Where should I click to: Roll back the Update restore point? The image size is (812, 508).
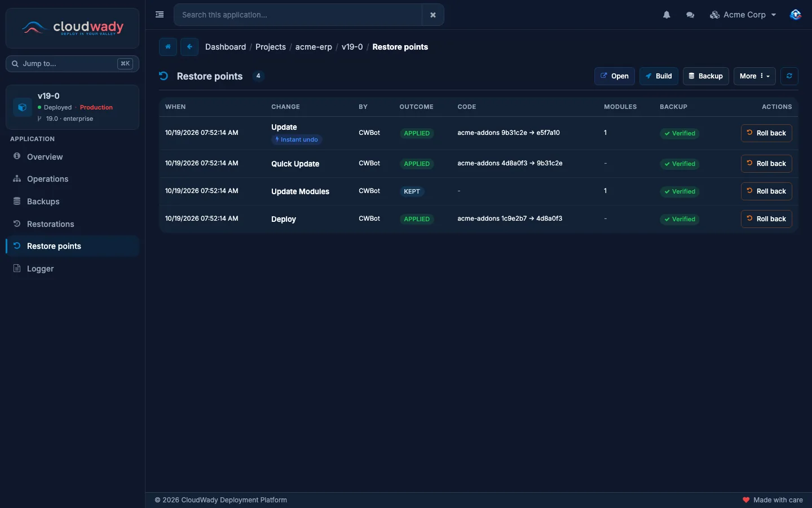[766, 133]
